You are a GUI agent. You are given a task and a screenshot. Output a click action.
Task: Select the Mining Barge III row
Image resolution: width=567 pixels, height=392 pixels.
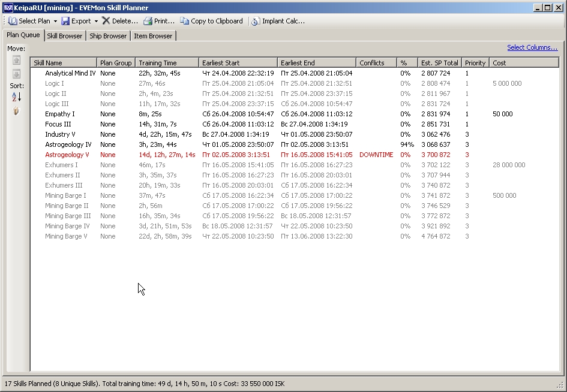(x=295, y=216)
